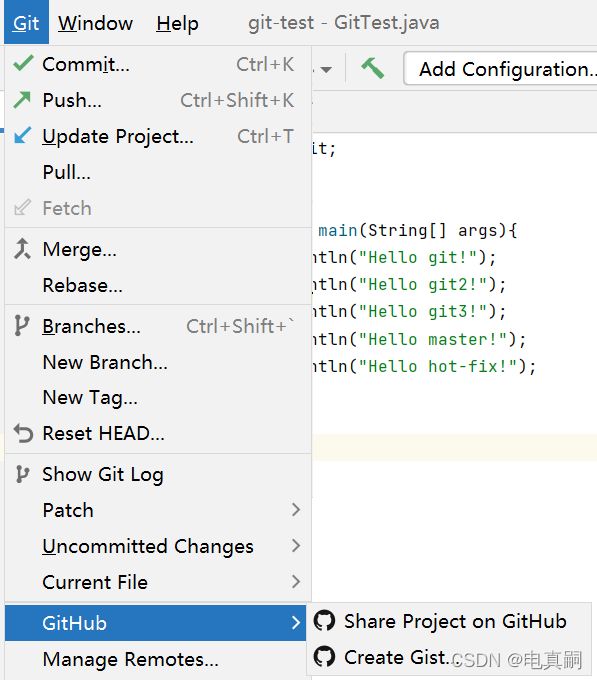Click the green Push arrow icon

point(22,100)
